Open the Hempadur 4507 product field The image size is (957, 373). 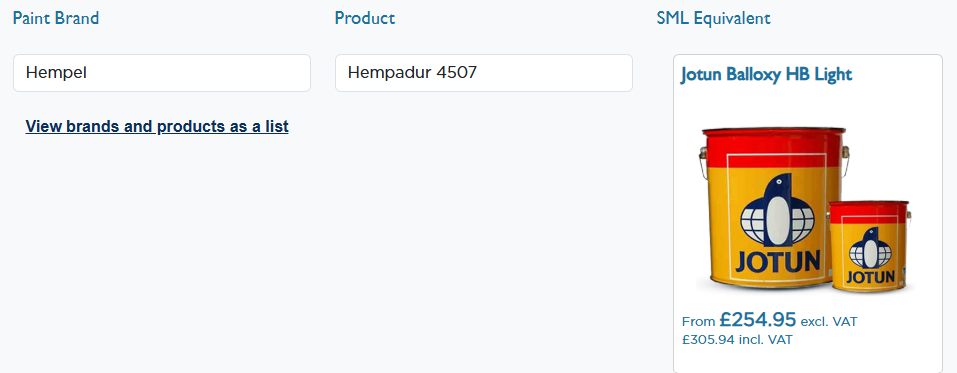point(483,73)
